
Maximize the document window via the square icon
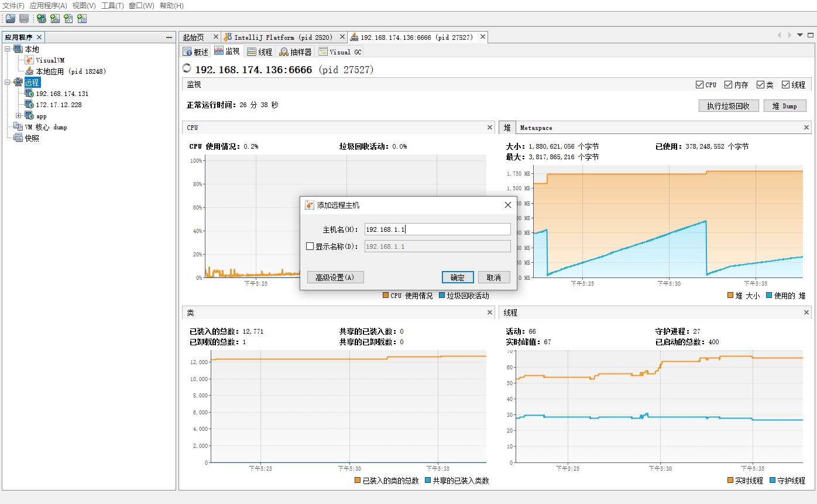[x=810, y=35]
